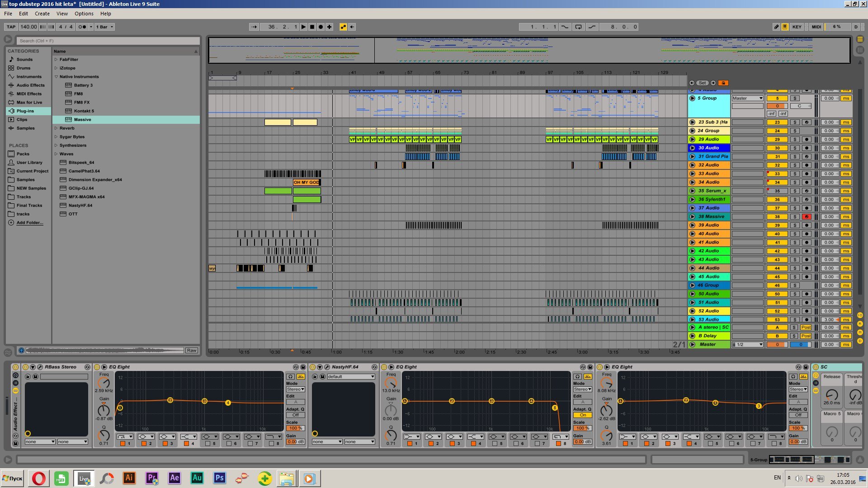Stop playback with the Stop button
868x488 pixels.
312,27
